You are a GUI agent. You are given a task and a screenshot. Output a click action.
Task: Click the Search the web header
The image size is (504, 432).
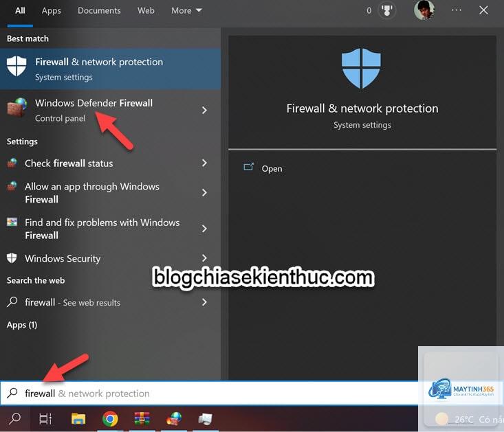pyautogui.click(x=36, y=280)
